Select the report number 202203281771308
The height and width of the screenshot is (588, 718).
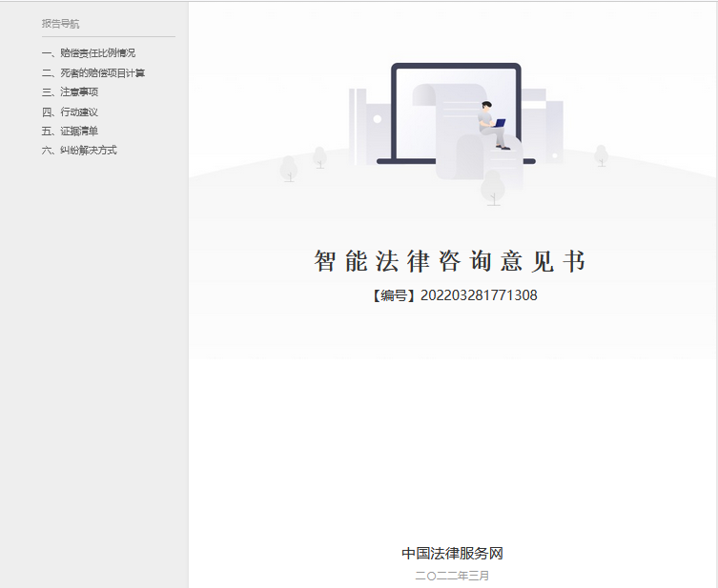coord(479,295)
